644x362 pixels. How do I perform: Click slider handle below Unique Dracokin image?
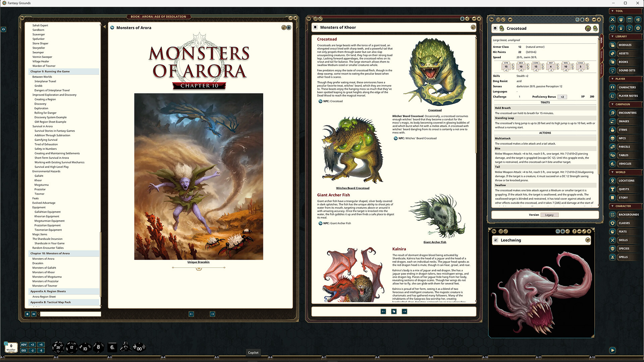(199, 268)
